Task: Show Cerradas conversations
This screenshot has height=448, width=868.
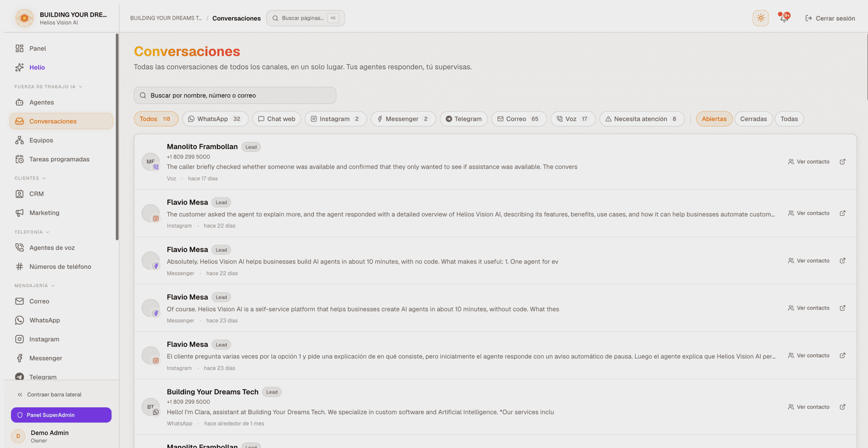Action: 754,119
